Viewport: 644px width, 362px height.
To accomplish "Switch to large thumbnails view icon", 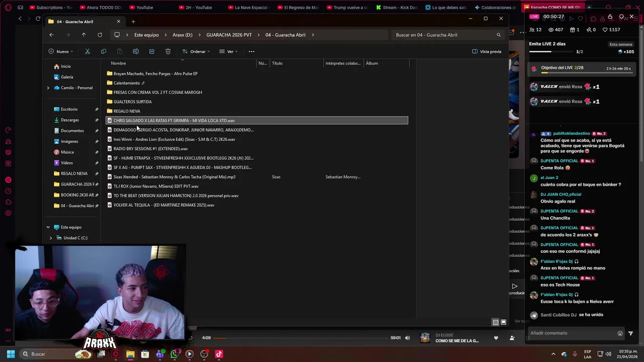I will pyautogui.click(x=503, y=322).
